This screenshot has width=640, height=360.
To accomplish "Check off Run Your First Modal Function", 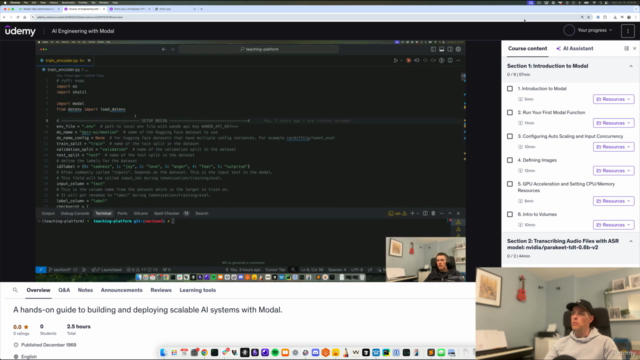I will point(510,112).
